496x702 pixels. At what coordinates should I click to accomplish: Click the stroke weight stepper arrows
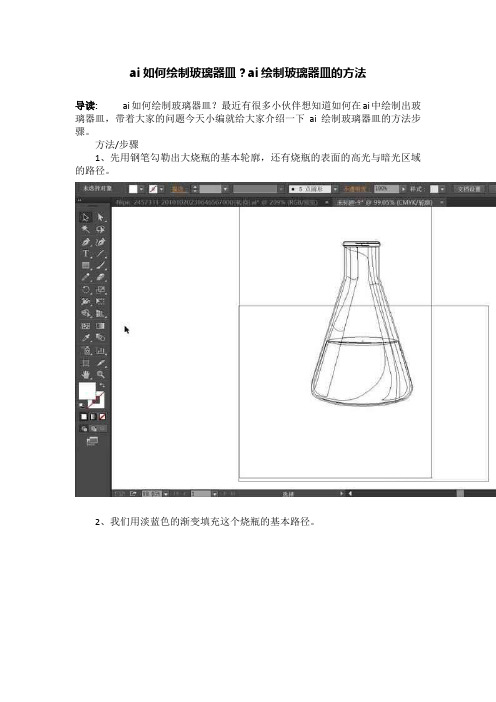(195, 189)
